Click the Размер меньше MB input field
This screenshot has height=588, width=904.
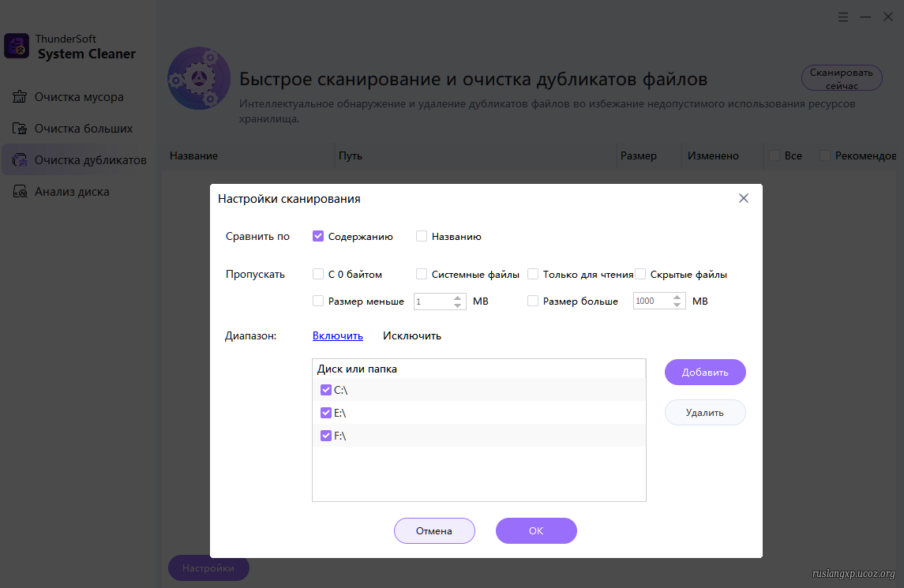click(x=432, y=301)
